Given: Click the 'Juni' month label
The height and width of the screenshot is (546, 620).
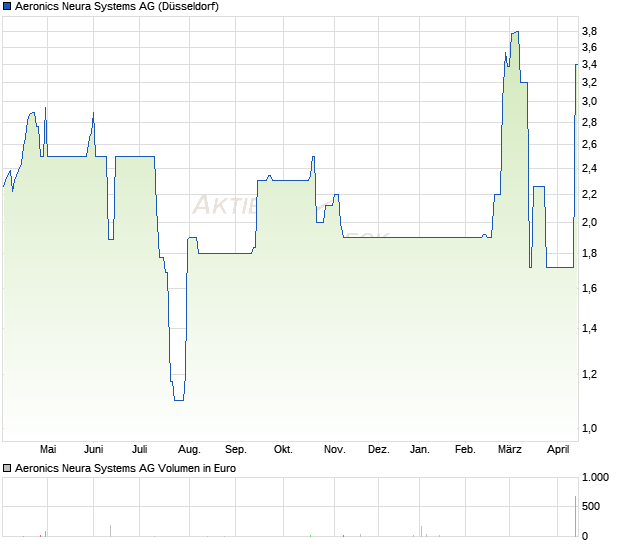Looking at the screenshot, I should tap(94, 449).
